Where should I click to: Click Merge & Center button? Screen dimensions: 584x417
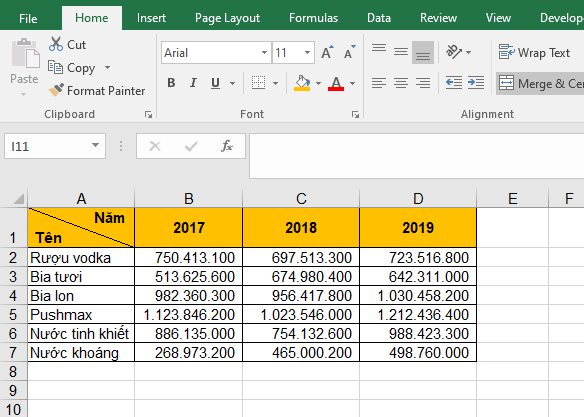click(x=540, y=83)
